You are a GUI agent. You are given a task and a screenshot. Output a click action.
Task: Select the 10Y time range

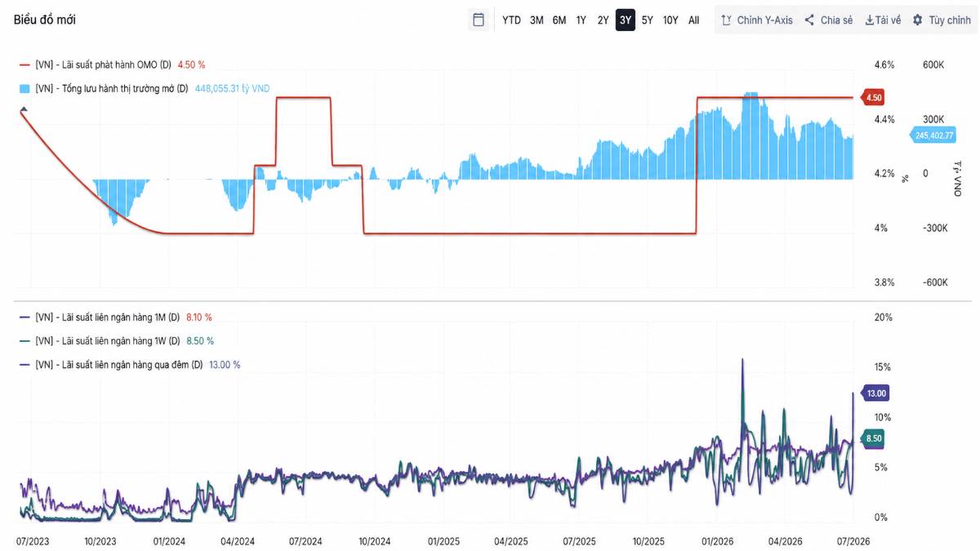pos(670,20)
